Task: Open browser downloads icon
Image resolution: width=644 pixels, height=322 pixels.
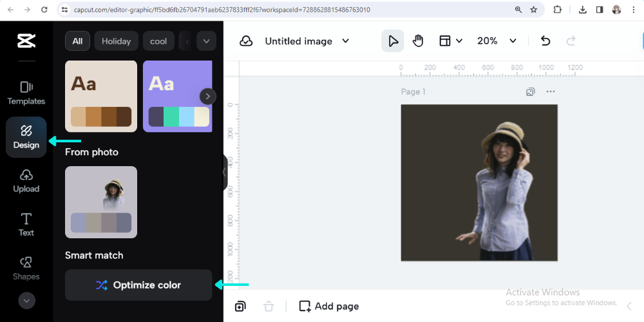Action: pos(582,10)
